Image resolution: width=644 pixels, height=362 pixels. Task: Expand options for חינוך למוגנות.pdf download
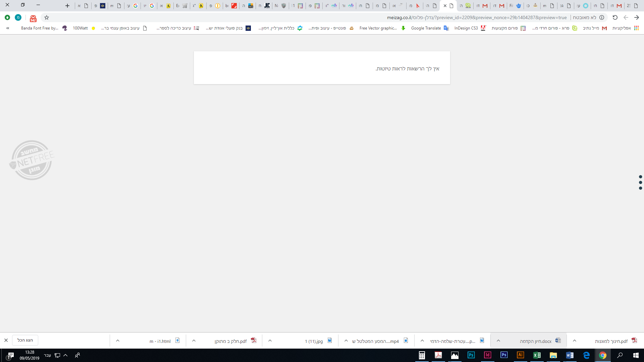575,341
